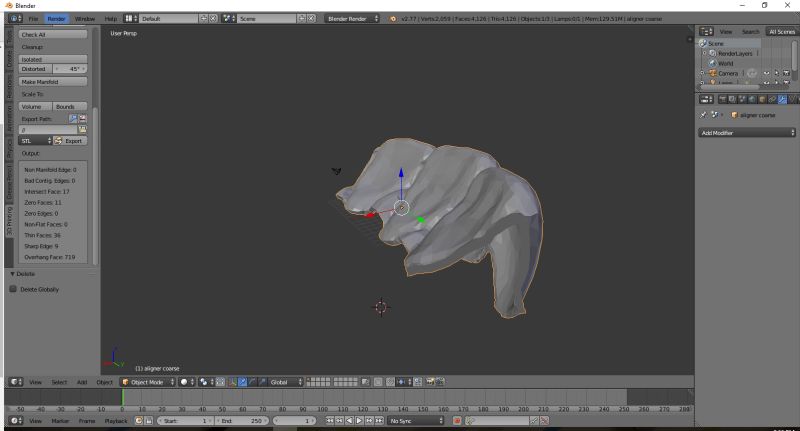800x431 pixels.
Task: Select the rotate manipulator icon
Action: [x=252, y=382]
